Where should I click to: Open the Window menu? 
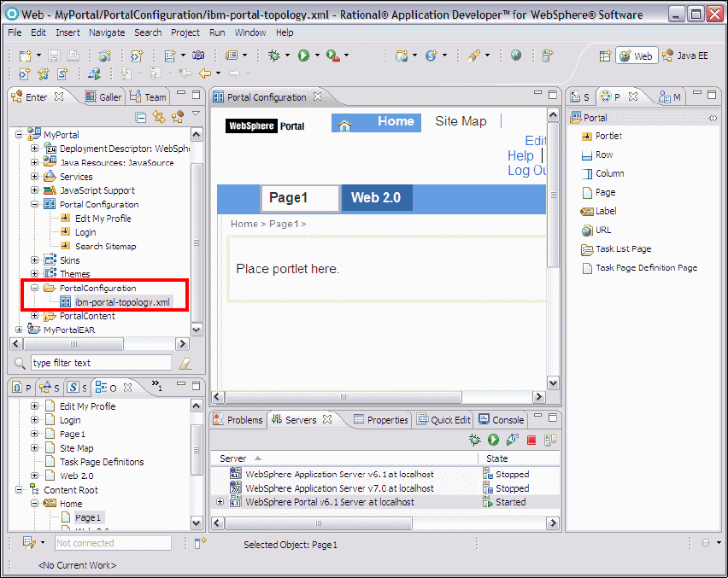click(x=250, y=32)
